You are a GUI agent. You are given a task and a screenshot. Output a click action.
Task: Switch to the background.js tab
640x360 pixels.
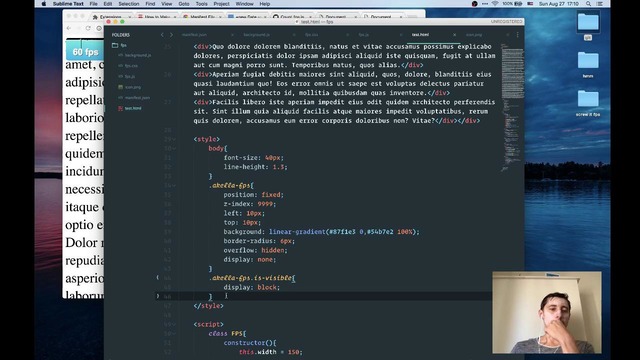coord(257,35)
